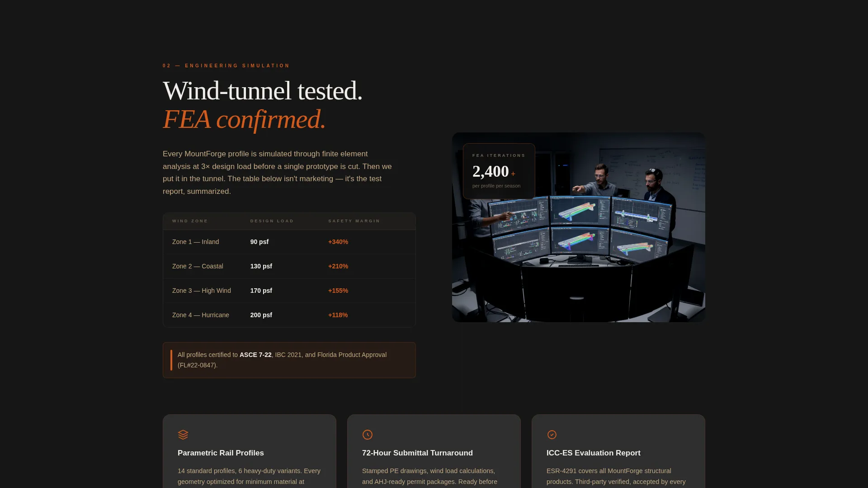This screenshot has width=868, height=488.
Task: Click the 'Every MountForge profile is simulated' paragraph
Action: [x=278, y=173]
